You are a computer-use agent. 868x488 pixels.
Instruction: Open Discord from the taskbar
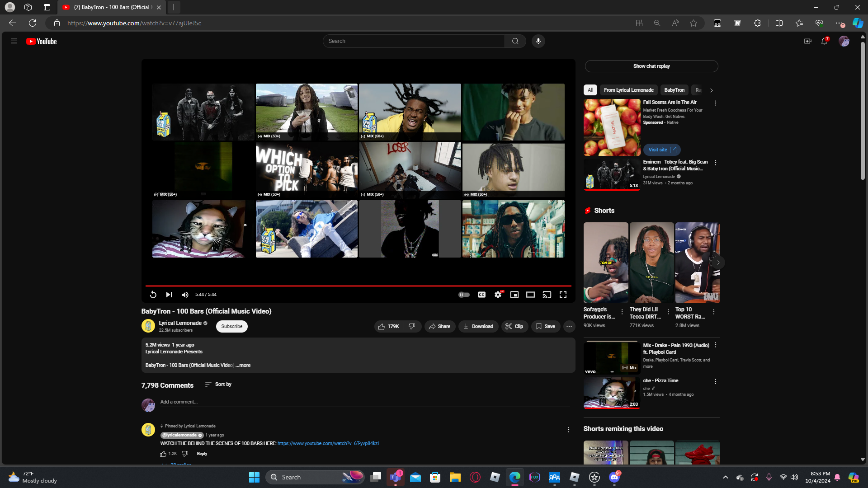tap(614, 477)
